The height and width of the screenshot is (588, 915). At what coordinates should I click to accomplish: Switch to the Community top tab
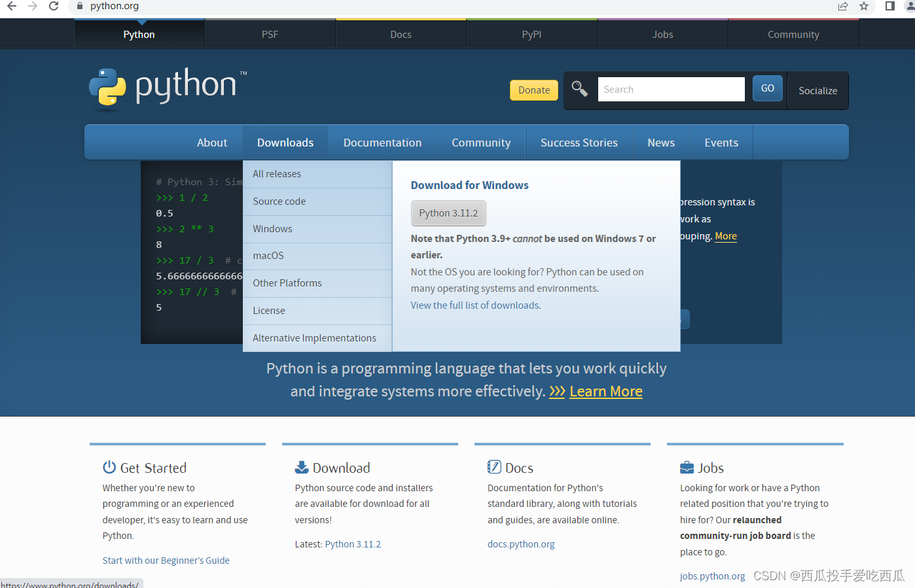pyautogui.click(x=794, y=34)
